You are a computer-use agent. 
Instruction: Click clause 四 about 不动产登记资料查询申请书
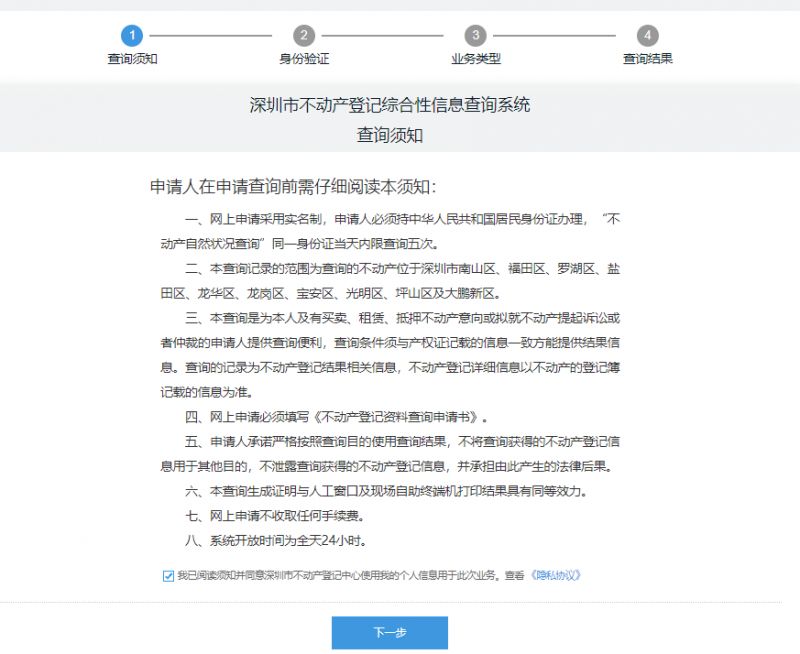click(336, 417)
